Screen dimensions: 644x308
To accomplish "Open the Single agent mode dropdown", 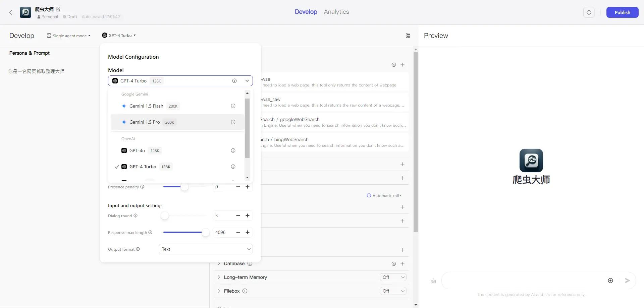I will tap(69, 36).
